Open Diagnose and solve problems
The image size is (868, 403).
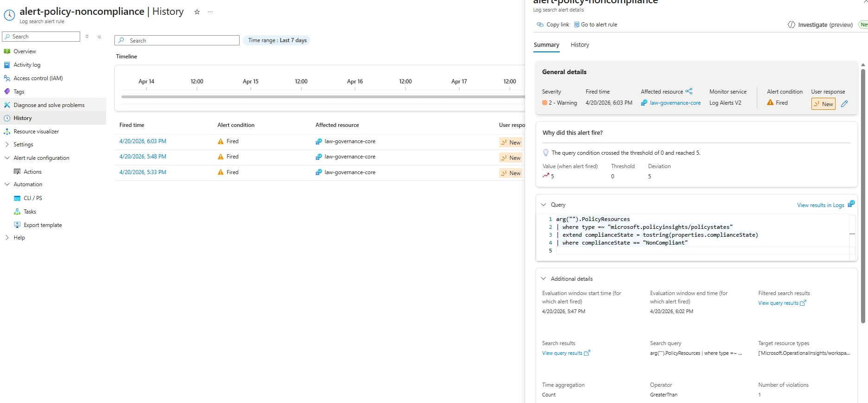(49, 105)
